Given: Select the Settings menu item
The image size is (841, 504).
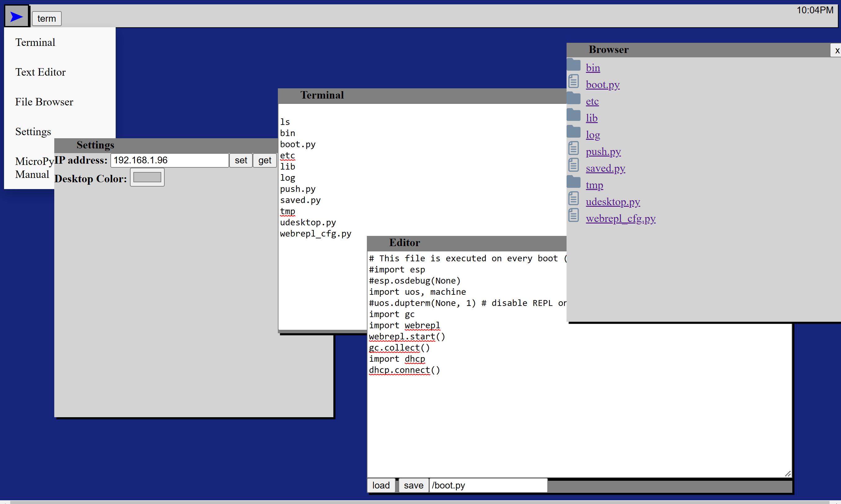Looking at the screenshot, I should click(33, 131).
